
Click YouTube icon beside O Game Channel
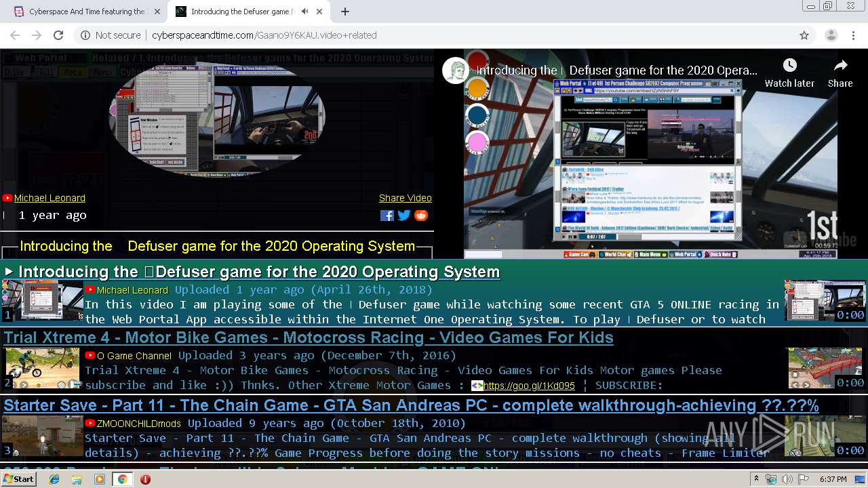point(90,355)
